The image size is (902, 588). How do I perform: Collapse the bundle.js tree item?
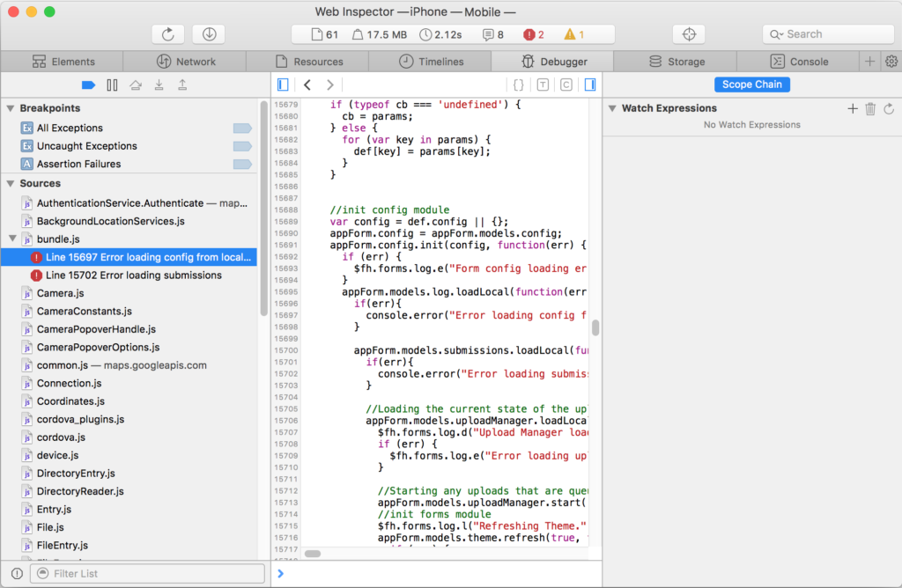[x=11, y=239]
